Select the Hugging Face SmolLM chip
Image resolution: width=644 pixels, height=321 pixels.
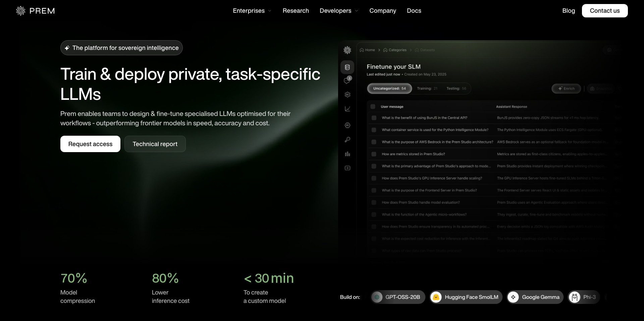[x=466, y=297]
